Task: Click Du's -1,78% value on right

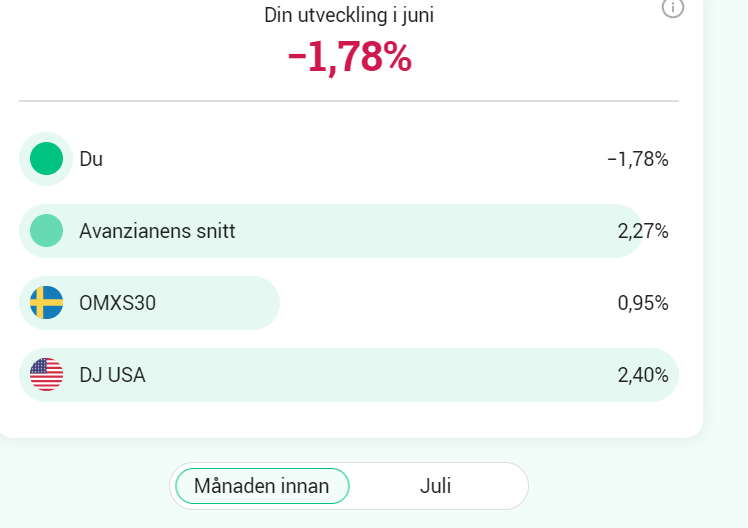Action: coord(638,159)
